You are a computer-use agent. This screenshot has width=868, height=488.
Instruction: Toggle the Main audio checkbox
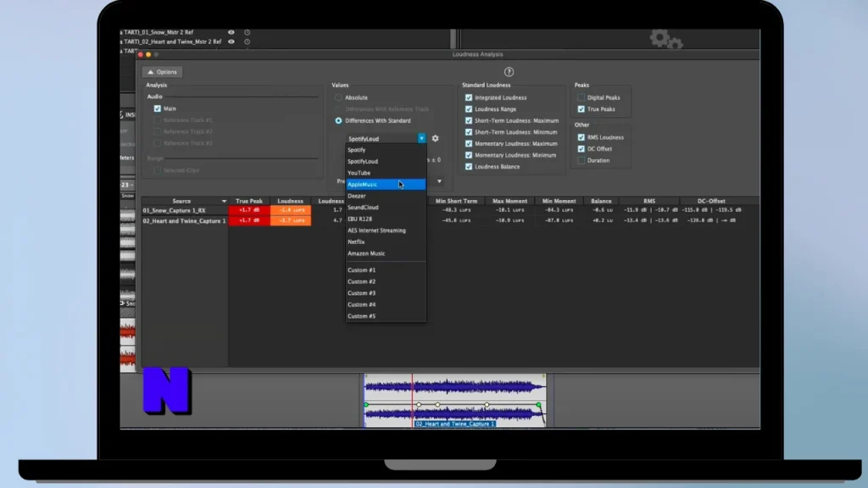(157, 108)
